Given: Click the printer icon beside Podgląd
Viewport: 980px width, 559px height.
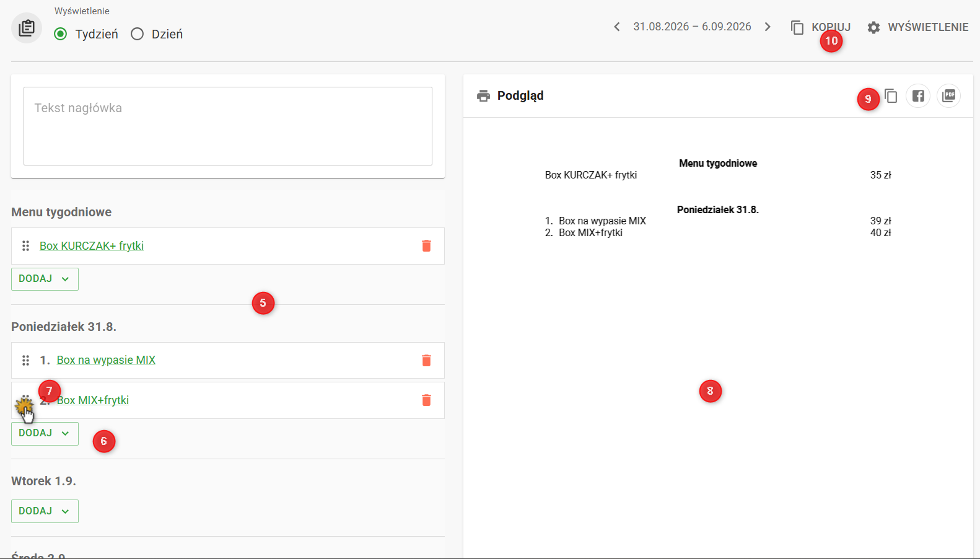Looking at the screenshot, I should click(483, 96).
